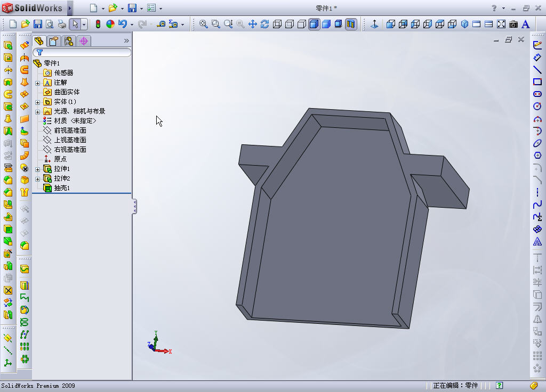Viewport: 546px width, 392px height.
Task: Select the 曲面实体 folder
Action: coord(67,92)
